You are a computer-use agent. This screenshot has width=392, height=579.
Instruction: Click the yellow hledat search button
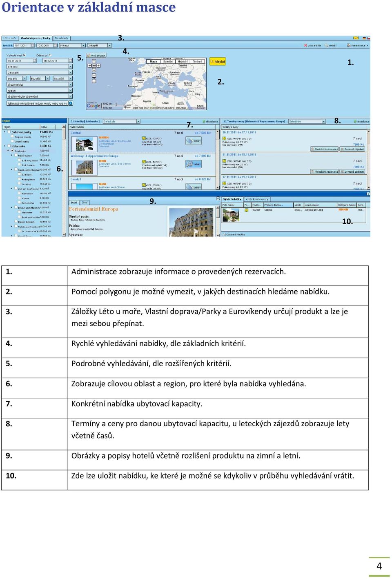point(218,62)
